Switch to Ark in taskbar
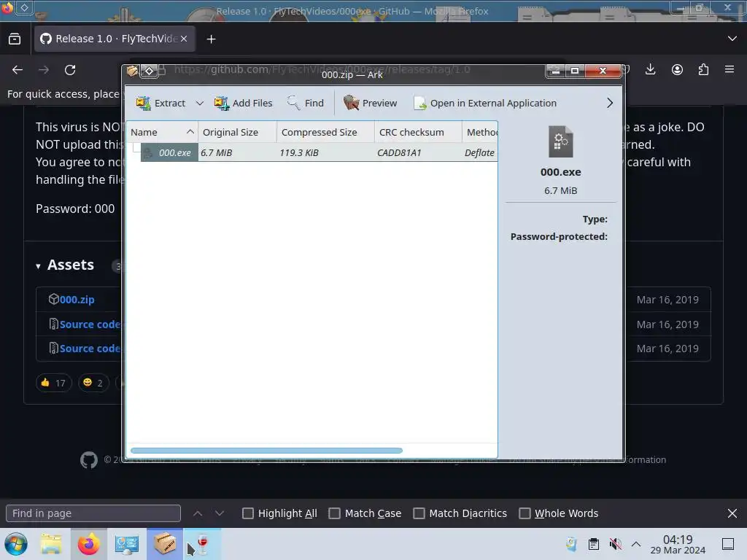The image size is (747, 560). (x=164, y=544)
